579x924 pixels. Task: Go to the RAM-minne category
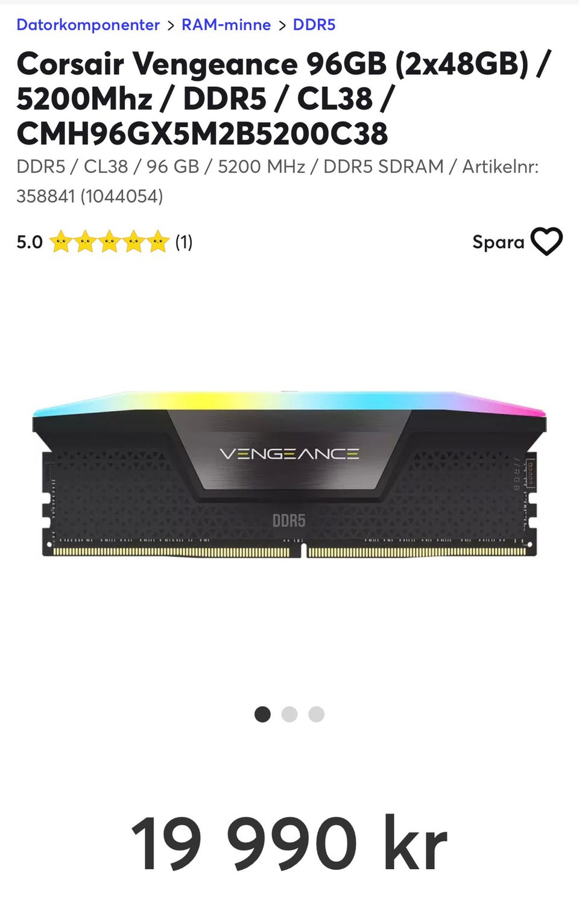pos(226,25)
